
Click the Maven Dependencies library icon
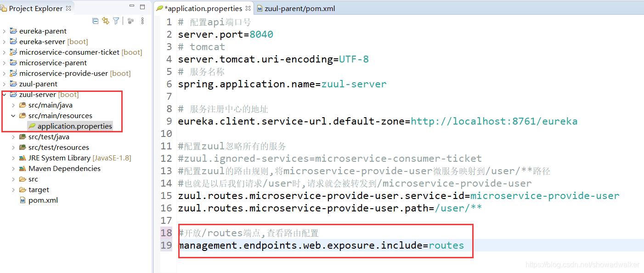(23, 169)
